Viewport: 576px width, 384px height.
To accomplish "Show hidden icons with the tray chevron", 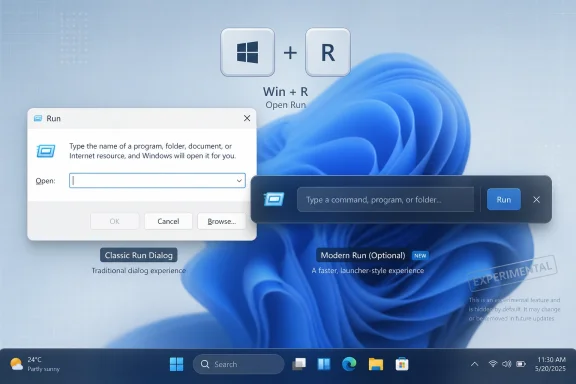I will tap(475, 364).
